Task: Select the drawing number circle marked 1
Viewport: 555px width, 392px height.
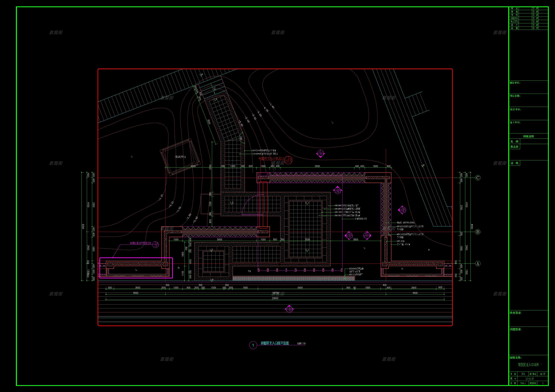Action: click(253, 345)
